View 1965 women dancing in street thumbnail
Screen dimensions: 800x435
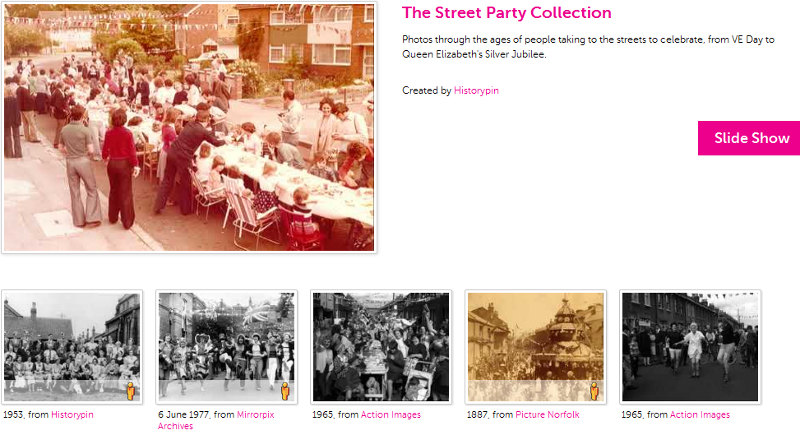click(x=690, y=347)
